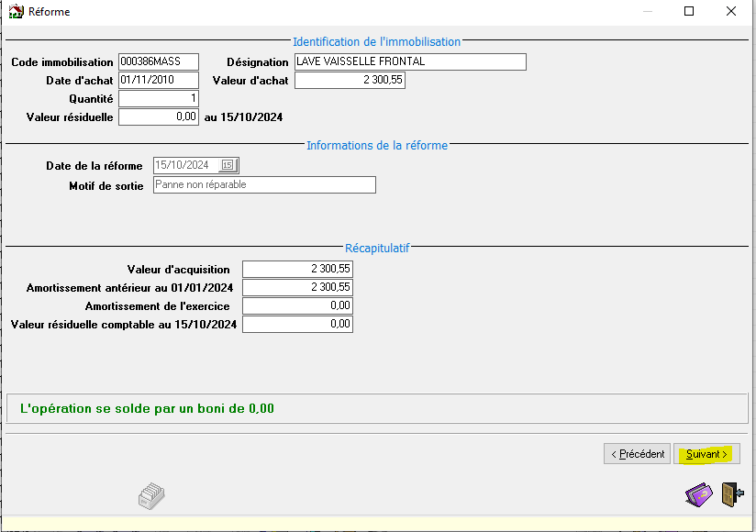Click the Valeur résiduelle field at top
Viewport: 756px width, 532px height.
pyautogui.click(x=158, y=116)
